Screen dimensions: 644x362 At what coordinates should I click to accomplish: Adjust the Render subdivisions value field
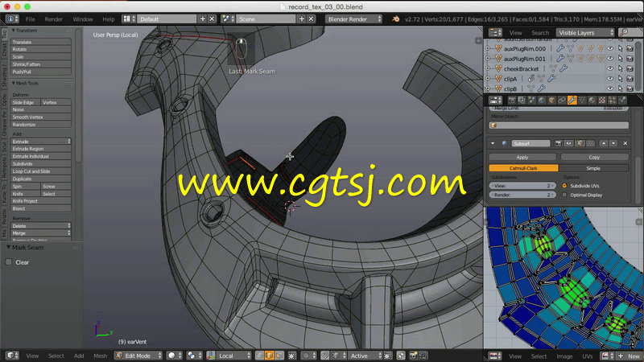coord(522,195)
